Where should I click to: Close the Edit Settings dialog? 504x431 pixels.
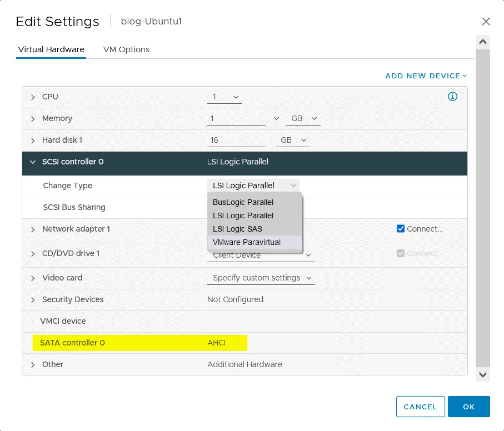click(x=486, y=22)
